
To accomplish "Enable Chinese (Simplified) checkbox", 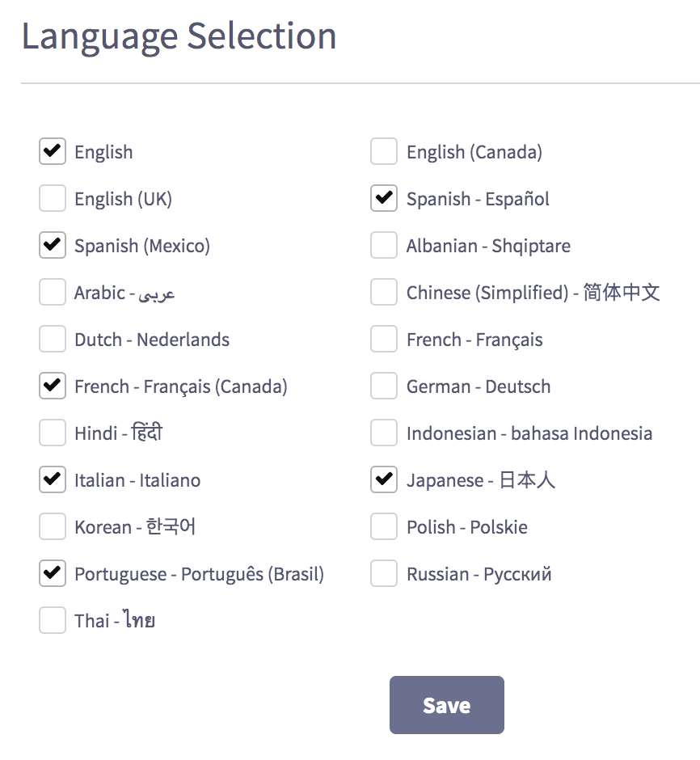I will (384, 292).
